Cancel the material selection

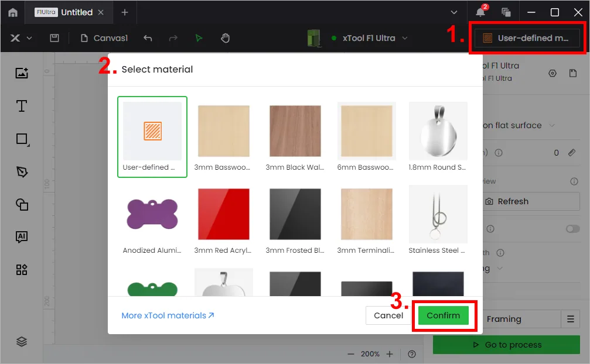click(388, 315)
